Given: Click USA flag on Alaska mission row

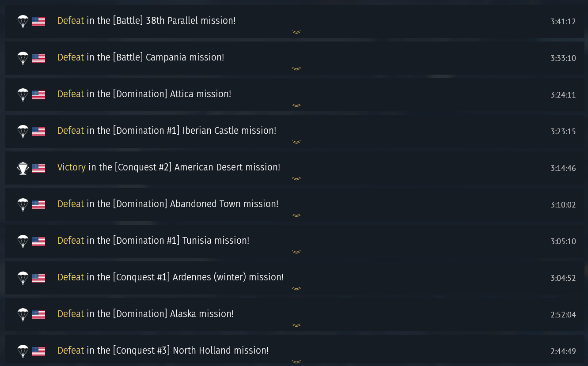Looking at the screenshot, I should (38, 314).
